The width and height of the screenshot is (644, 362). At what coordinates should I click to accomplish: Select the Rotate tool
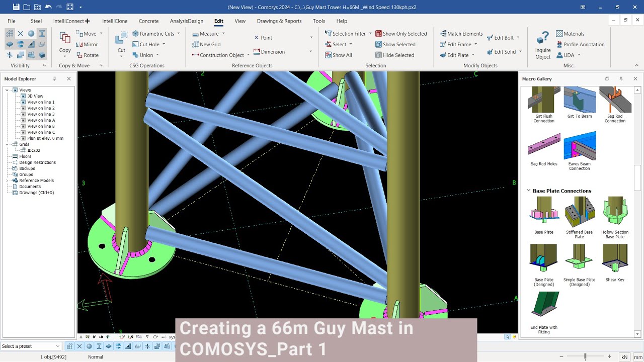pos(88,55)
